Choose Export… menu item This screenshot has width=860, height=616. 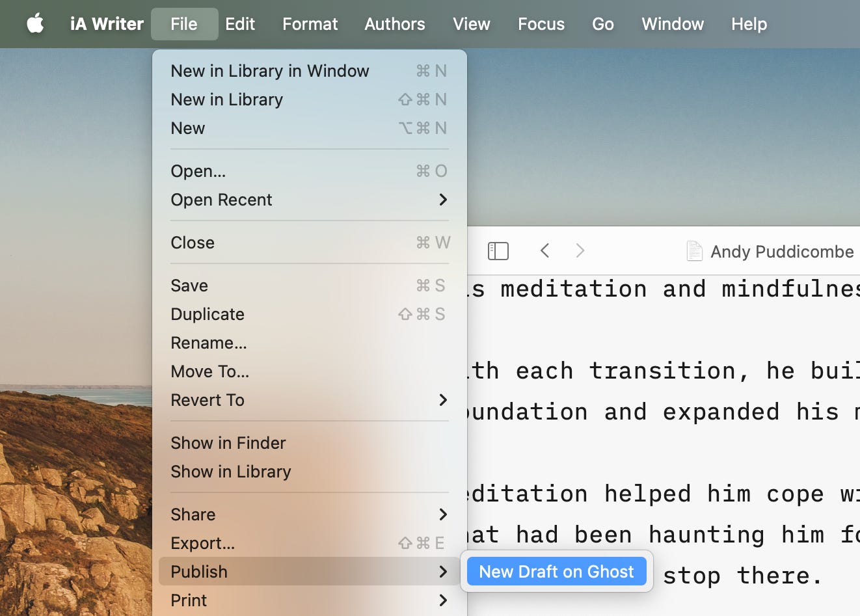(x=310, y=543)
